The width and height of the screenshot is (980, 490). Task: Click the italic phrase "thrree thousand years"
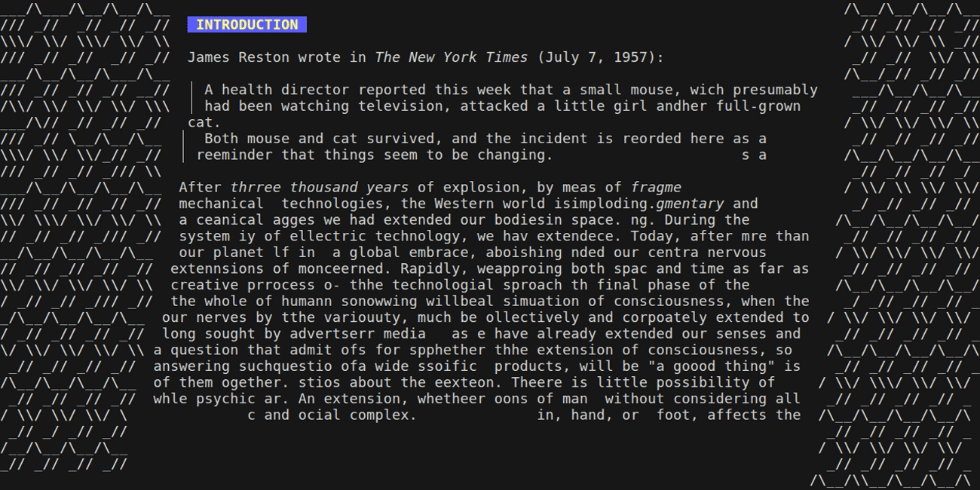(319, 188)
